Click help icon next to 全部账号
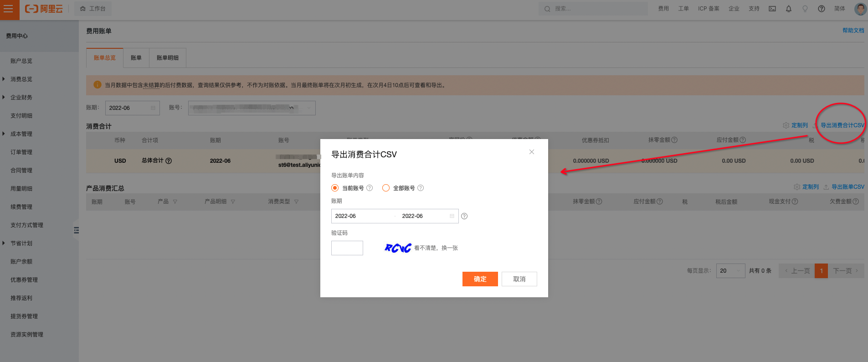868x362 pixels. (x=421, y=188)
